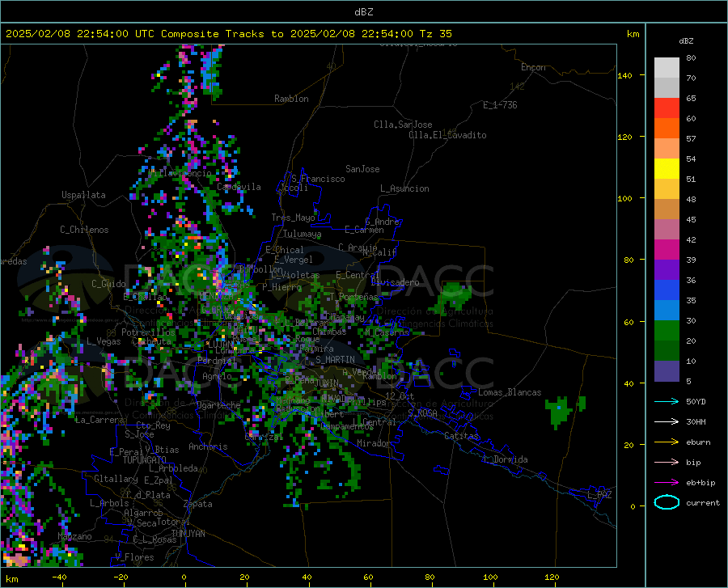Select the light blue 35–30 dBZ swatch
This screenshot has width=728, height=588.
pos(667,311)
